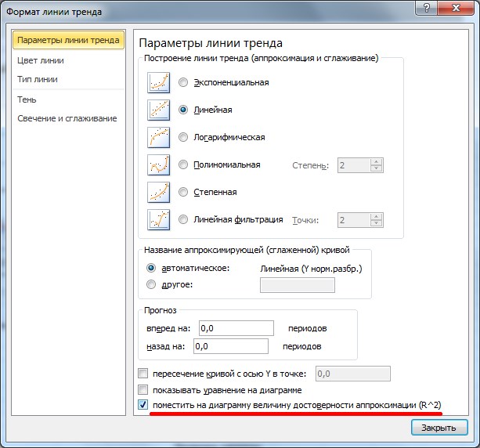Click the power (Степенная) trendline icon
The width and height of the screenshot is (480, 448).
[x=159, y=193]
